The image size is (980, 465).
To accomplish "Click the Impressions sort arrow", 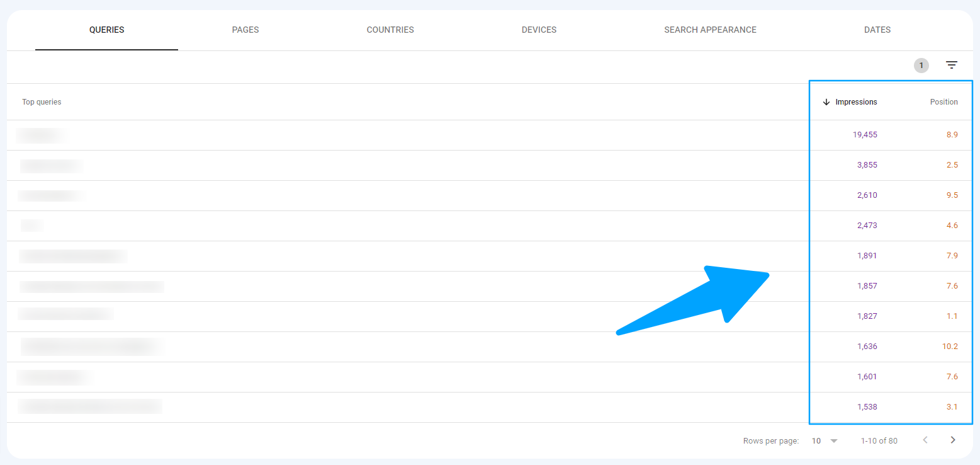I will tap(826, 102).
